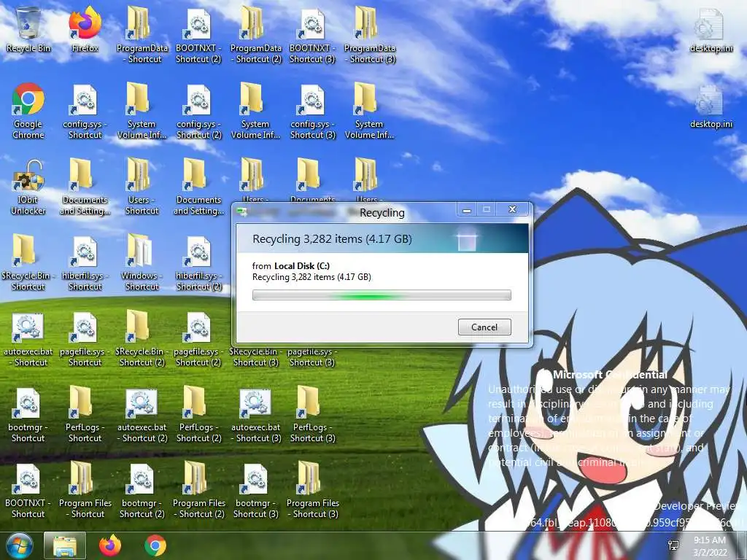Select the $Recycle.Bin - Shortcut (2) folder
The image size is (747, 560).
click(x=142, y=339)
